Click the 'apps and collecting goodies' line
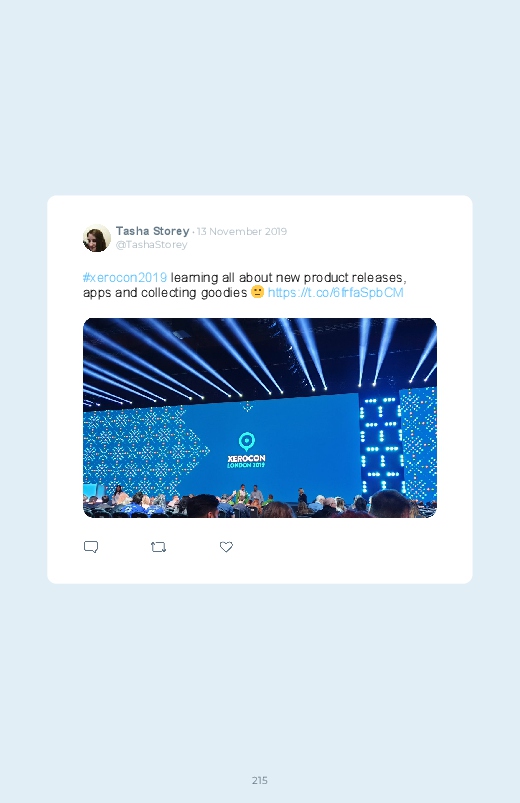The width and height of the screenshot is (520, 803). click(x=165, y=293)
